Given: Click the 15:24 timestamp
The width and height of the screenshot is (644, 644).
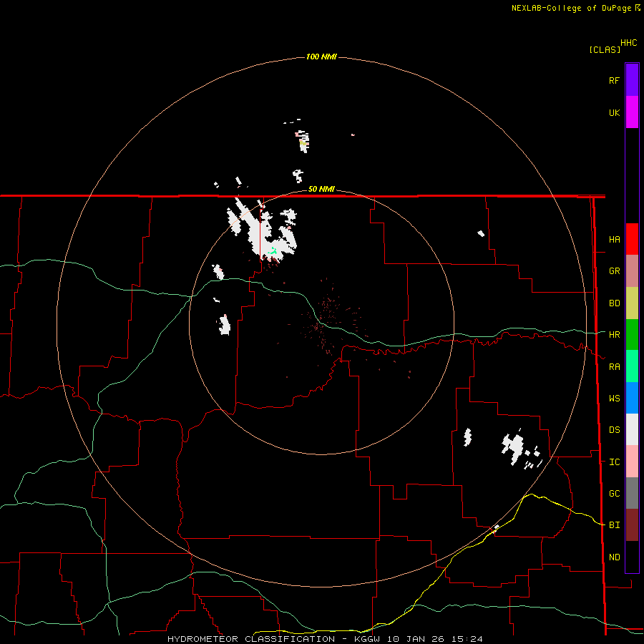Looking at the screenshot, I should tap(468, 639).
